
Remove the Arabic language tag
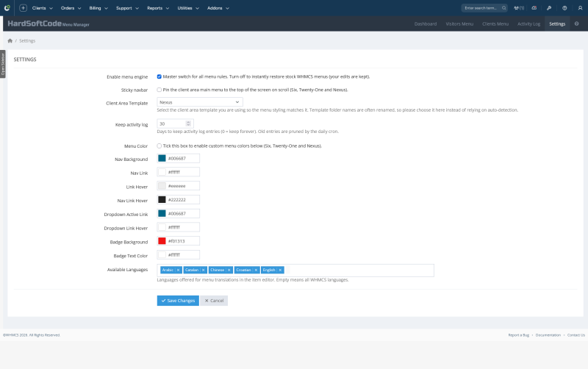(178, 270)
